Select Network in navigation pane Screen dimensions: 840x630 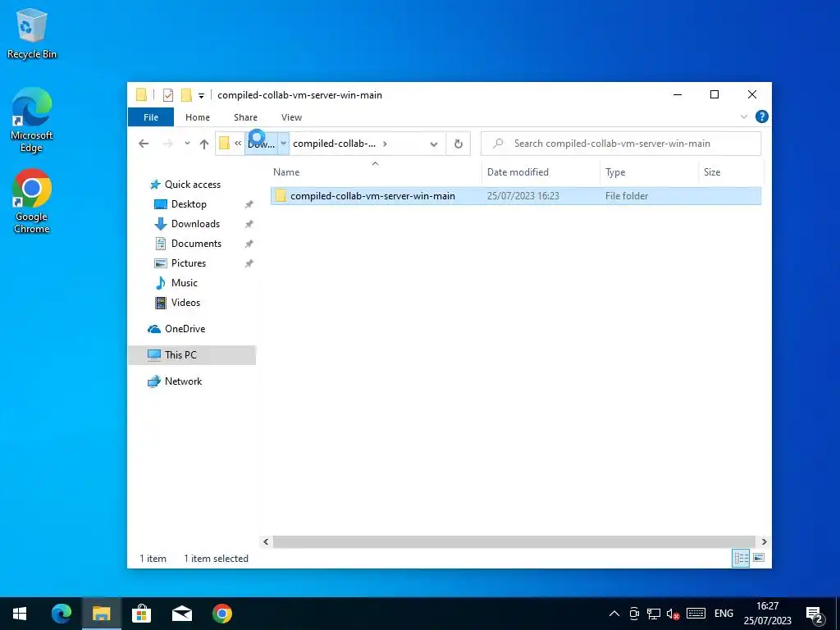(x=183, y=381)
